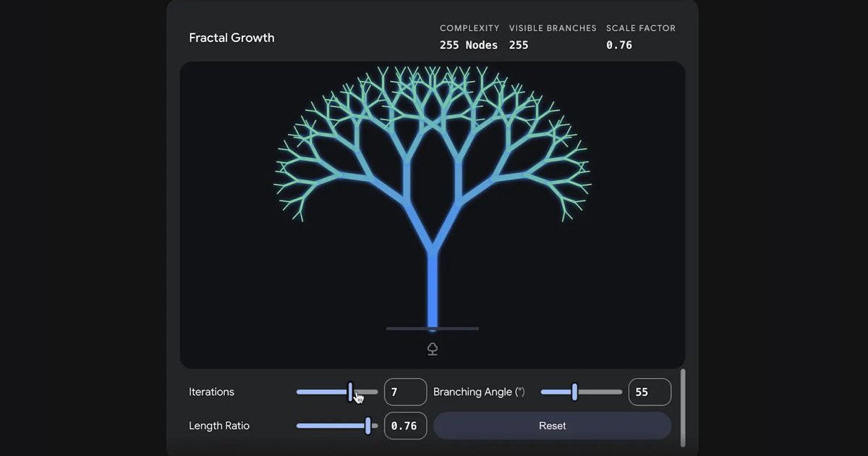Screen dimensions: 868x456
Task: Click the Reset button
Action: (x=552, y=426)
